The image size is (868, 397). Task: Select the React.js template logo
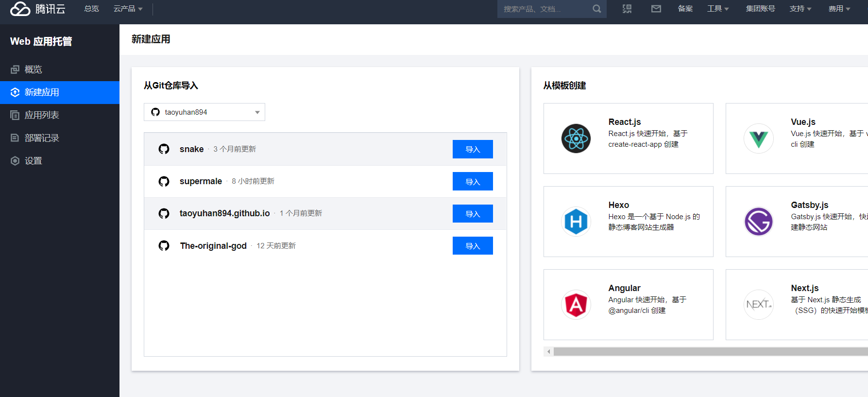point(576,138)
